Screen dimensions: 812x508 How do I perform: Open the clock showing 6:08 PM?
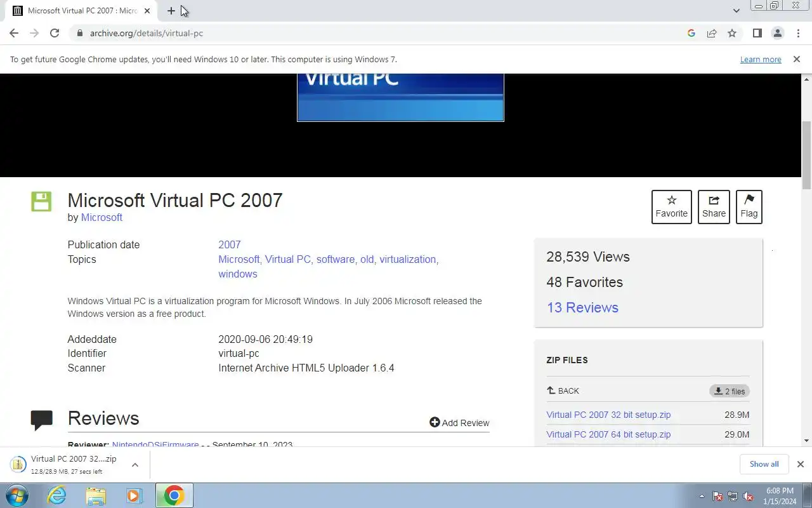pos(780,496)
